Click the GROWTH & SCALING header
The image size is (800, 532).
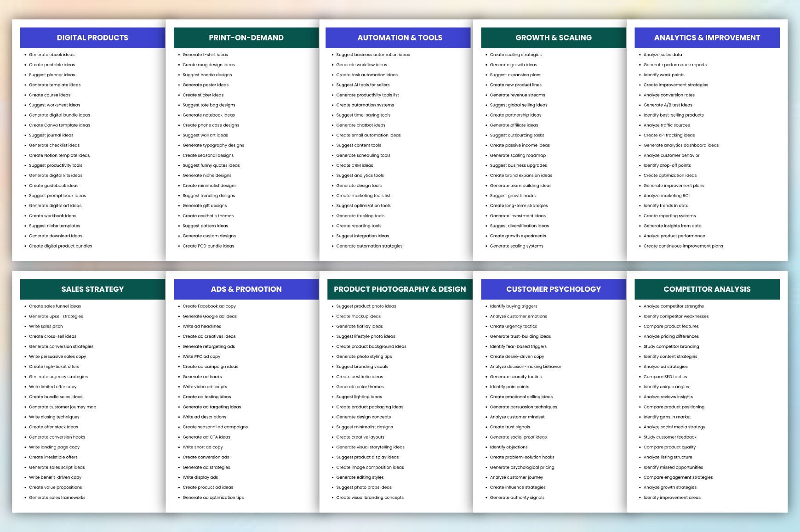tap(553, 38)
